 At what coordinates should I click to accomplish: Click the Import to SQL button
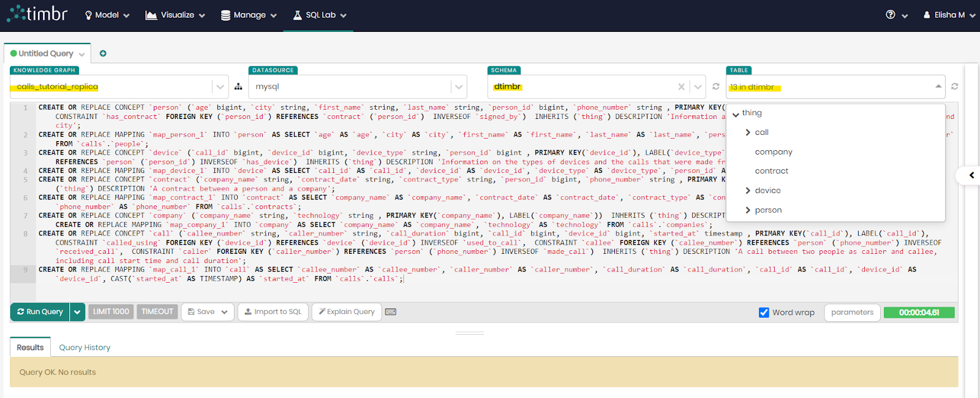click(x=273, y=312)
